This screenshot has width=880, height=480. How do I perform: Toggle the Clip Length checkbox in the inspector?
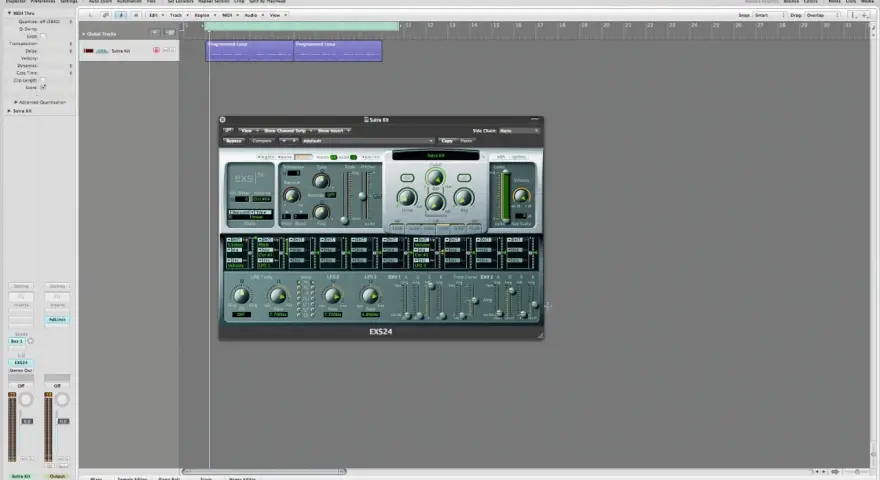43,80
